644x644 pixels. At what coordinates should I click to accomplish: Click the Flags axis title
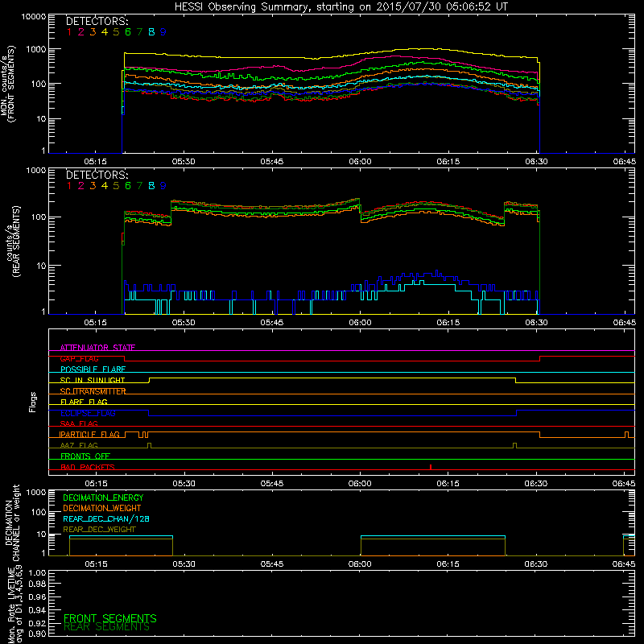tap(33, 402)
